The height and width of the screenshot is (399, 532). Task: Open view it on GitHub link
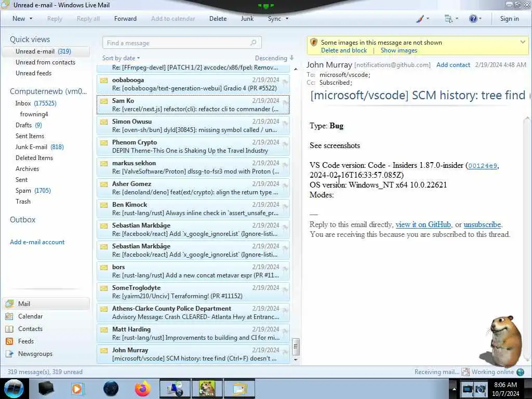point(423,224)
